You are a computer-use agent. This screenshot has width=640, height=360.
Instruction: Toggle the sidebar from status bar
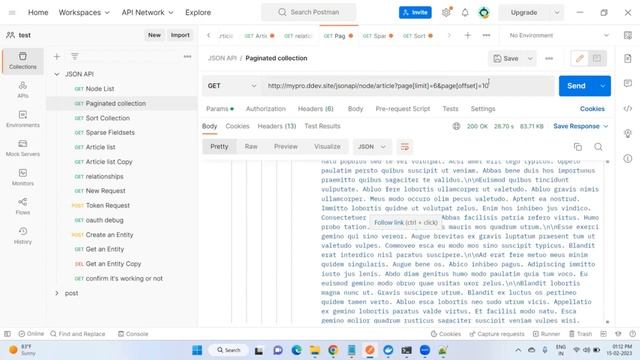7,334
